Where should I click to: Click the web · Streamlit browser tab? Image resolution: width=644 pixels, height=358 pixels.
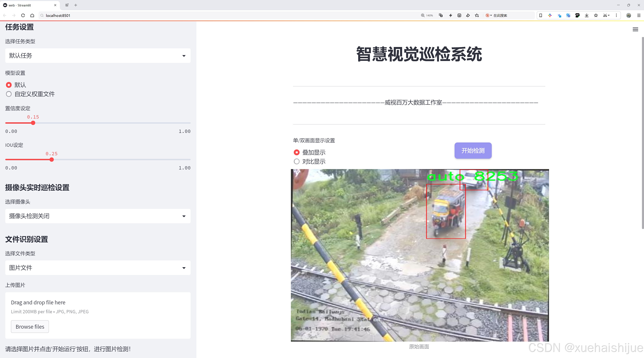(x=27, y=5)
